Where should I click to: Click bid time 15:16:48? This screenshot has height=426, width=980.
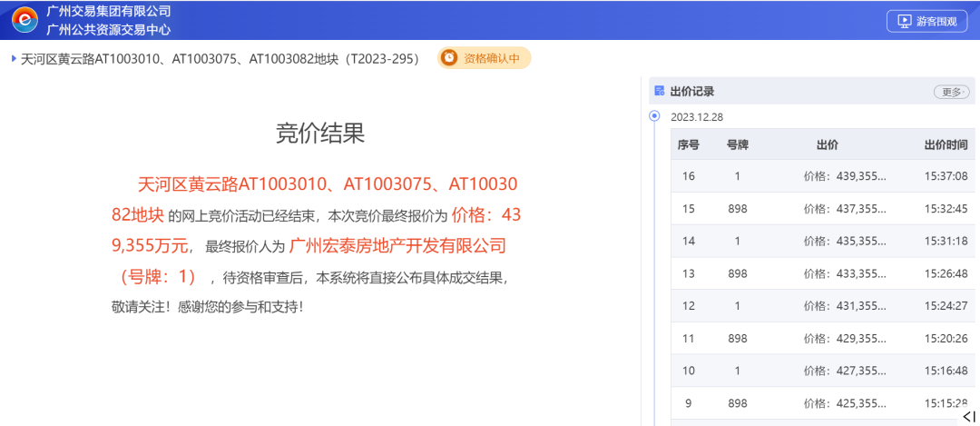click(x=946, y=371)
